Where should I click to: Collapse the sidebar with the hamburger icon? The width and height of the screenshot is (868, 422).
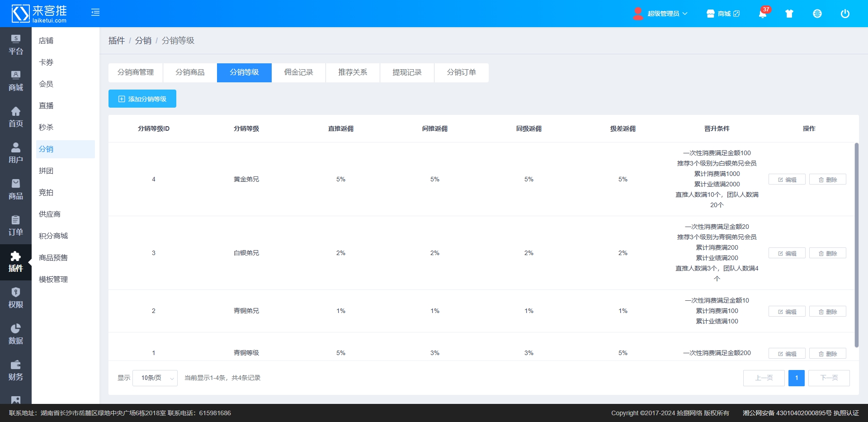95,13
